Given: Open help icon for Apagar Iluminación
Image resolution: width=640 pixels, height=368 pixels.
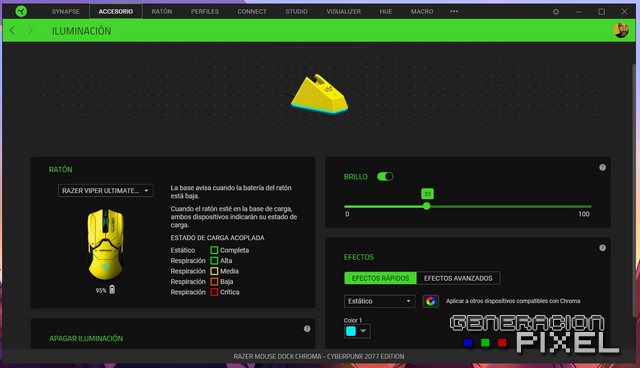Looking at the screenshot, I should coord(307,328).
